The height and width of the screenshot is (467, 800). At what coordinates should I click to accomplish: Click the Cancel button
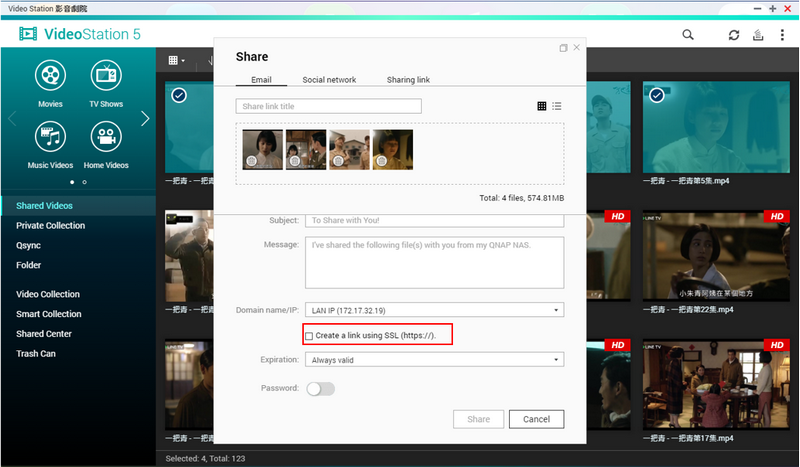pyautogui.click(x=536, y=419)
